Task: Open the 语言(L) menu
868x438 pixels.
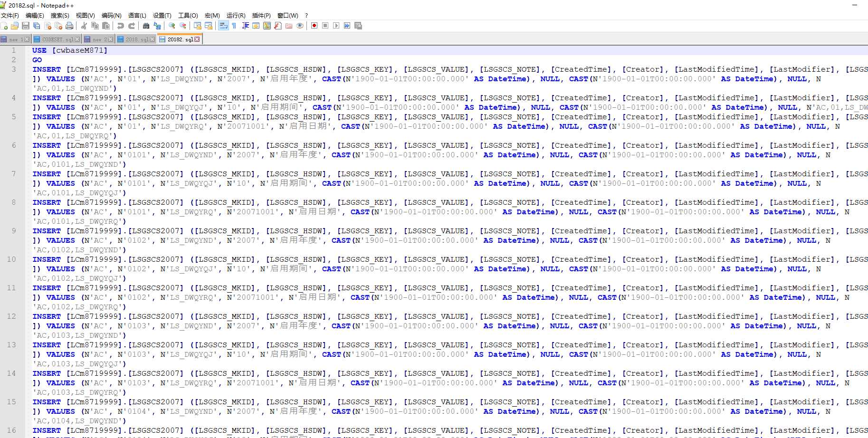Action: click(137, 15)
